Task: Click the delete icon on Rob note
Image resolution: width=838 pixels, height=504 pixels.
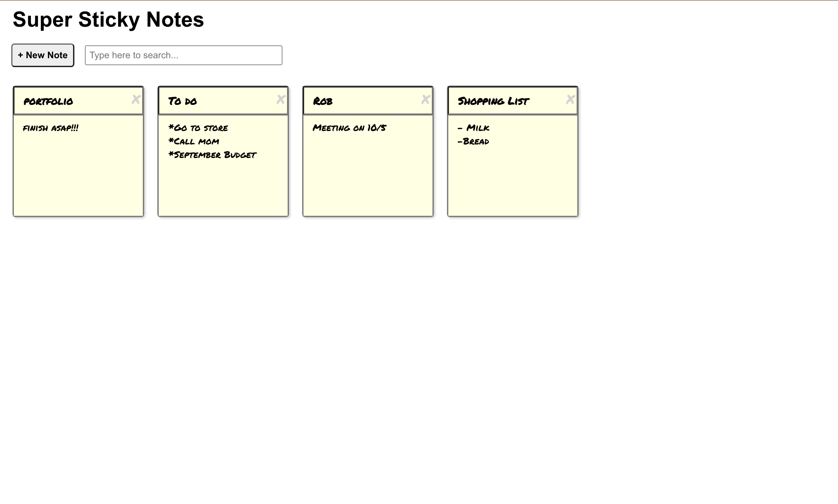Action: 424,100
